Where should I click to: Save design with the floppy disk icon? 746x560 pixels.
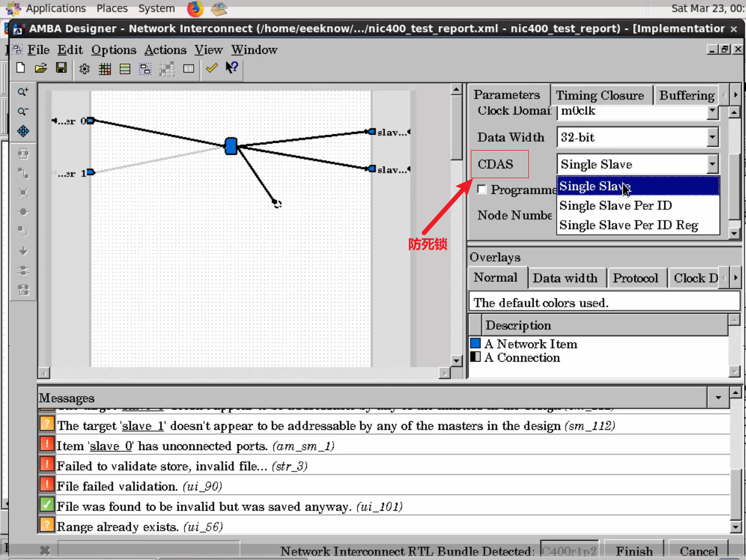tap(61, 68)
